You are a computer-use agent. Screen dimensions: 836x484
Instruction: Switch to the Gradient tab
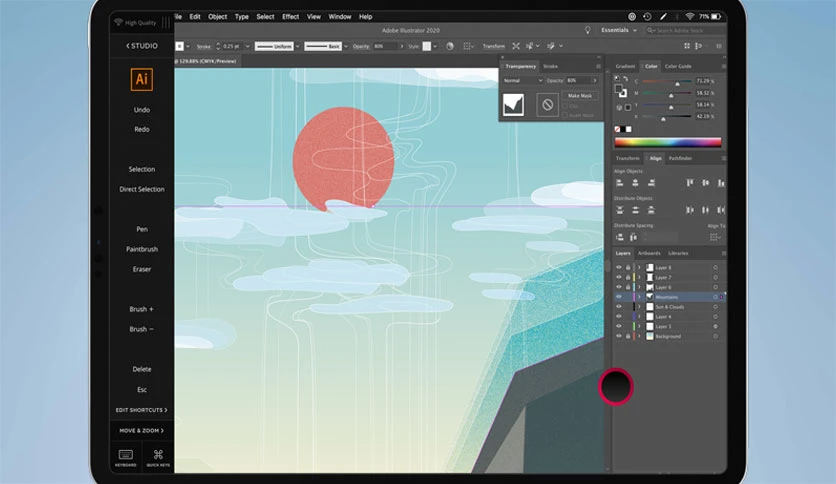(x=625, y=66)
